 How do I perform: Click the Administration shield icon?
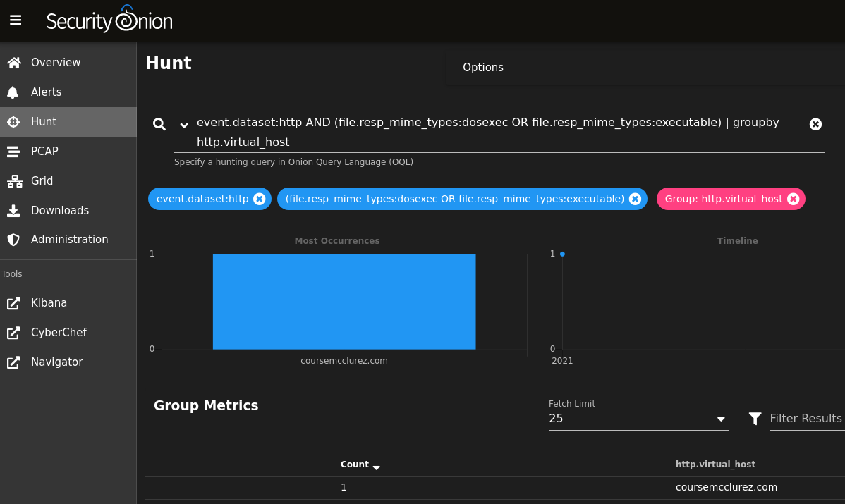coord(13,240)
